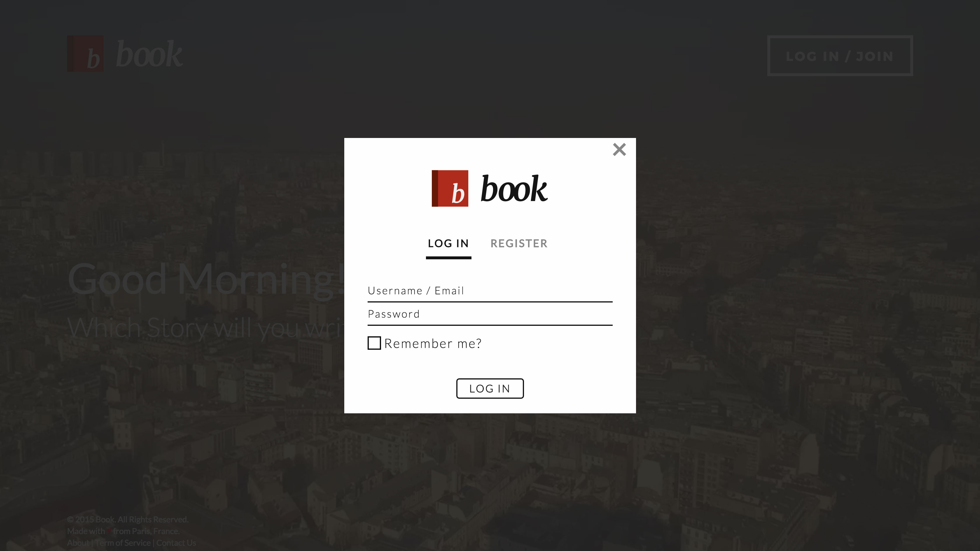Click the 'book' wordmark in the dialog
This screenshot has width=980, height=551.
click(x=514, y=188)
